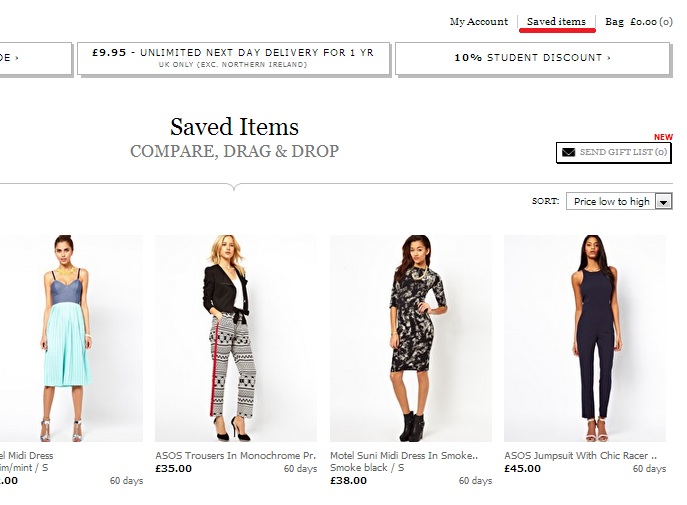Click the Send Gift List button
The width and height of the screenshot is (687, 505).
click(613, 152)
